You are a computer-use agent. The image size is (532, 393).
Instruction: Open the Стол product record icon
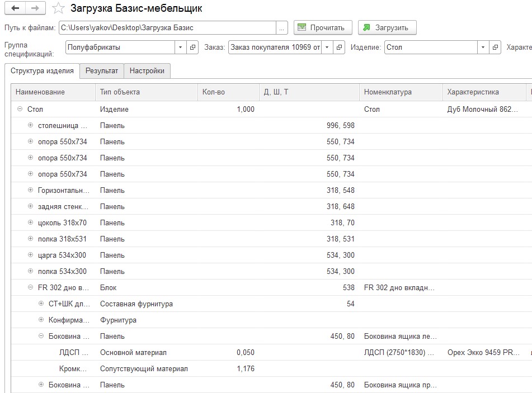point(495,48)
